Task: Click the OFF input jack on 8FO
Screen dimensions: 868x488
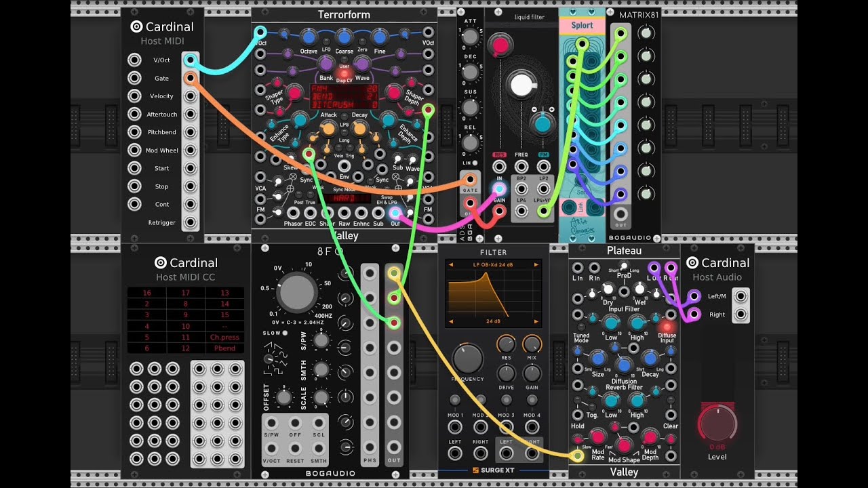Action: (295, 422)
